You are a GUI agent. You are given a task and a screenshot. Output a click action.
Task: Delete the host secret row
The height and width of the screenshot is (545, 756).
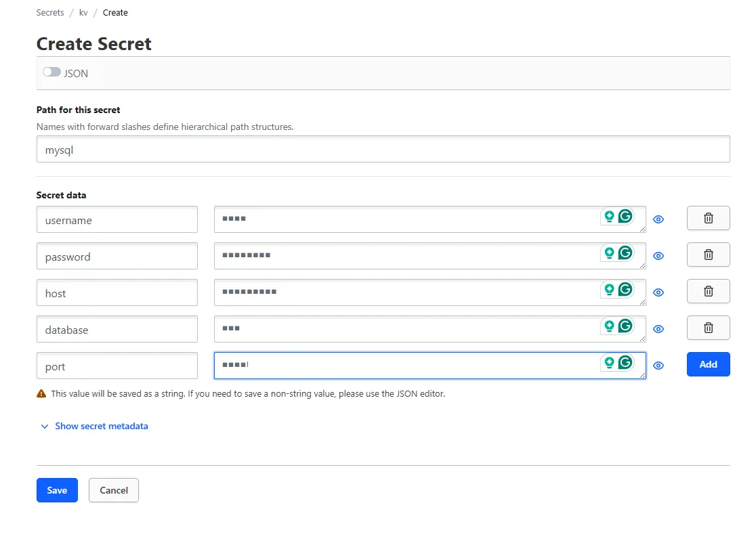[x=708, y=291]
